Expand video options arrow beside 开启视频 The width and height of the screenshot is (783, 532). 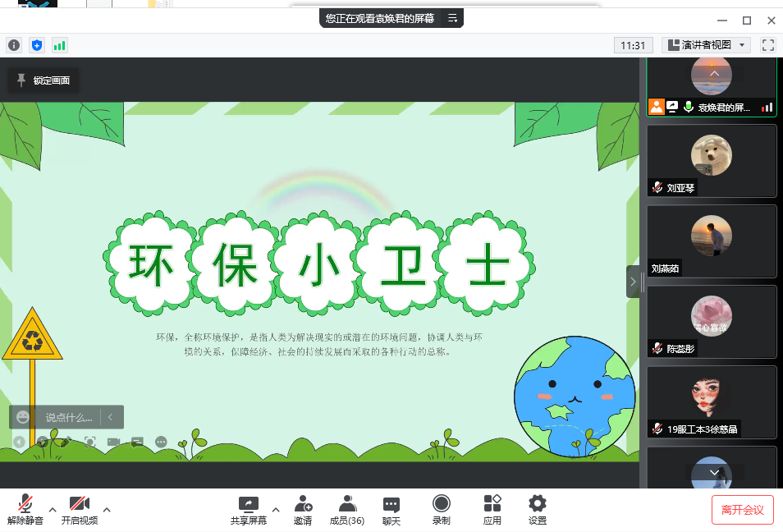(107, 509)
